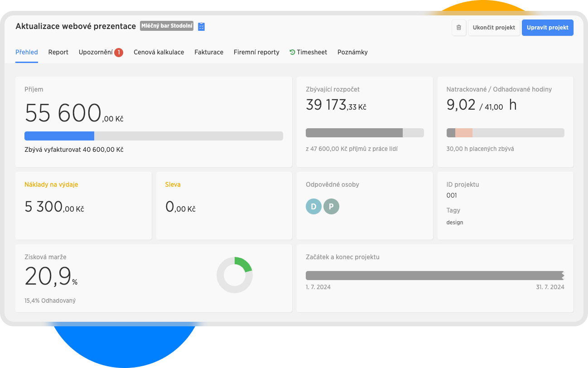Screen dimensions: 588x368
Task: Click the Timesheet history clock icon
Action: pos(292,52)
